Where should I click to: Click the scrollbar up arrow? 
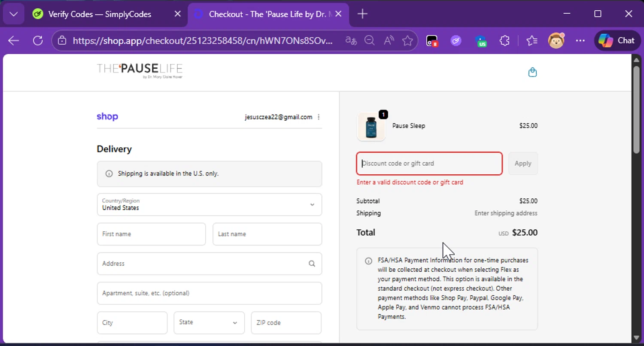(x=637, y=60)
